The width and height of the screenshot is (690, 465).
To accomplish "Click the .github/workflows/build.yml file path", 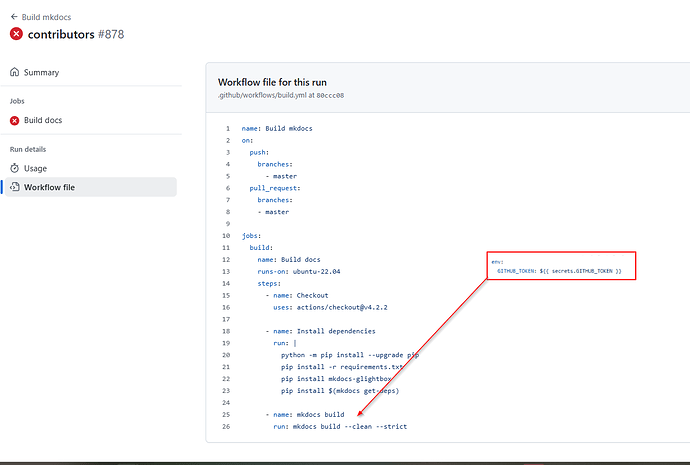I will tap(262, 95).
